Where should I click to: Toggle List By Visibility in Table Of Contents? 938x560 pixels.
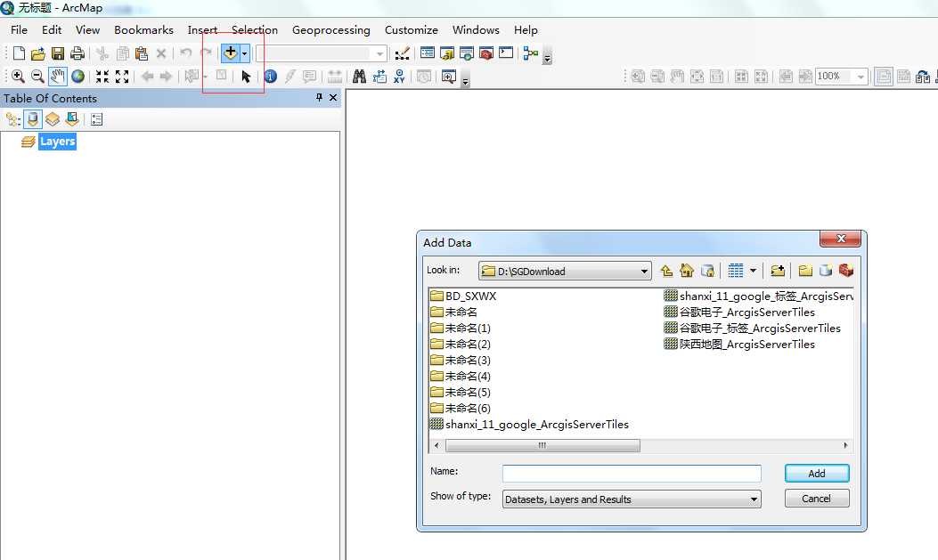tap(53, 119)
